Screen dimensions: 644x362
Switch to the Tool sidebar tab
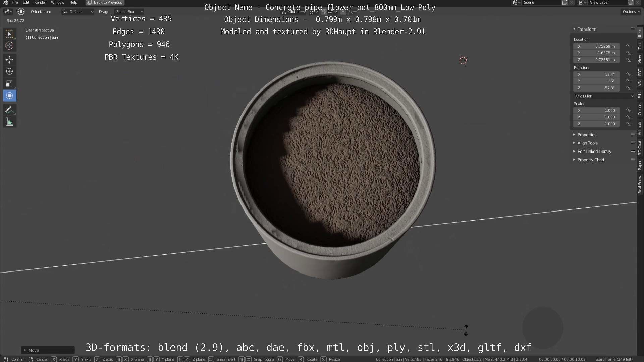[640, 46]
